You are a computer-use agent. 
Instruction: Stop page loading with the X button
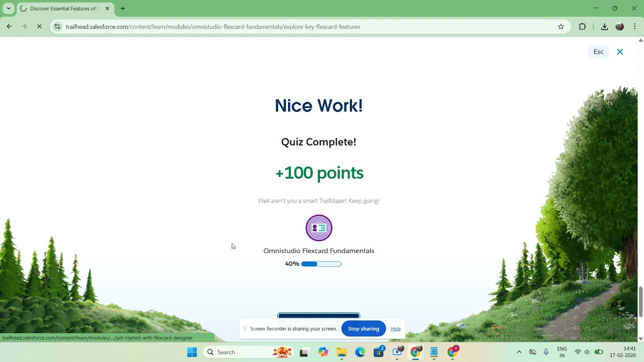tap(39, 27)
